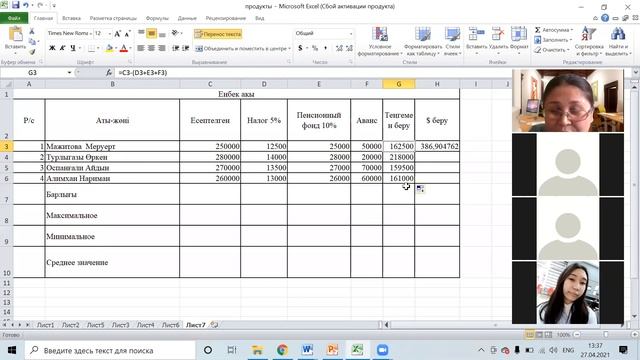Open Условное форматирование menu
This screenshot has width=640, height=360.
(x=380, y=42)
